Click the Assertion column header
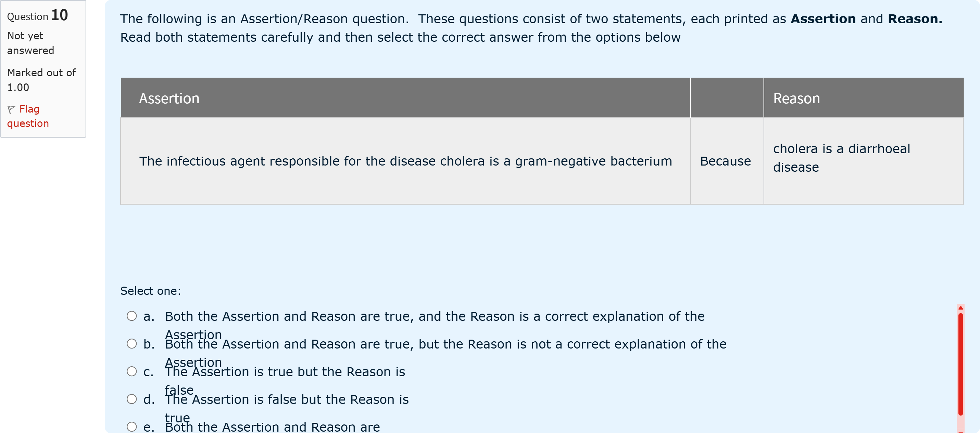The image size is (980, 433). pos(405,98)
